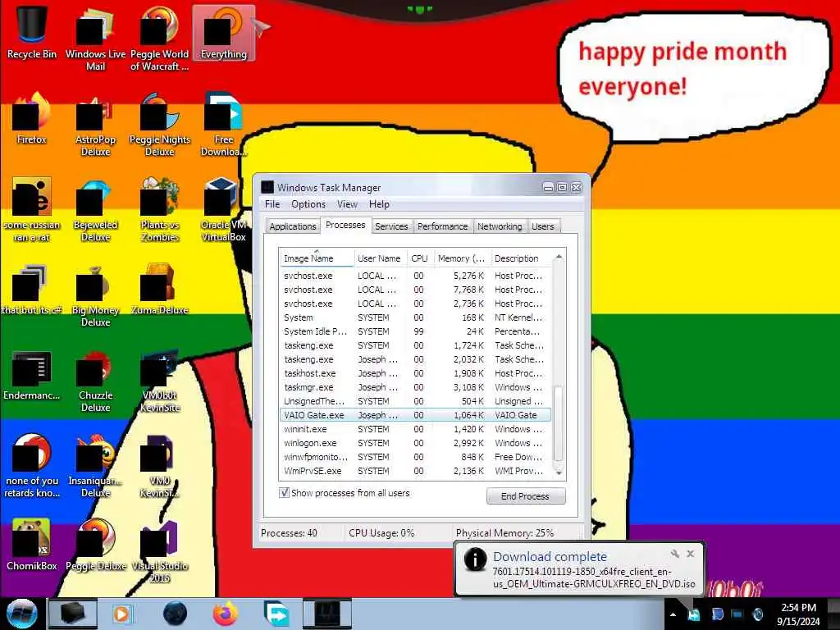Screen dimensions: 840x630
Task: Open the Help menu in Task Manager
Action: click(x=379, y=204)
